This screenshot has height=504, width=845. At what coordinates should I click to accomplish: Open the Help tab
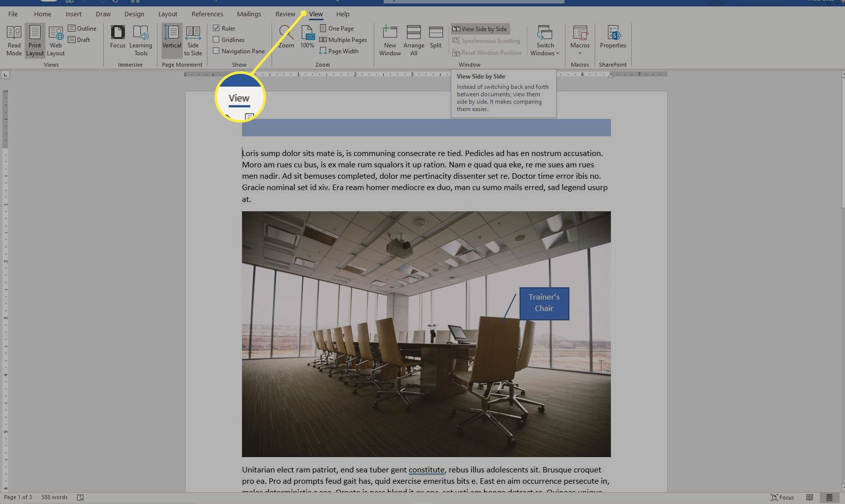coord(343,14)
